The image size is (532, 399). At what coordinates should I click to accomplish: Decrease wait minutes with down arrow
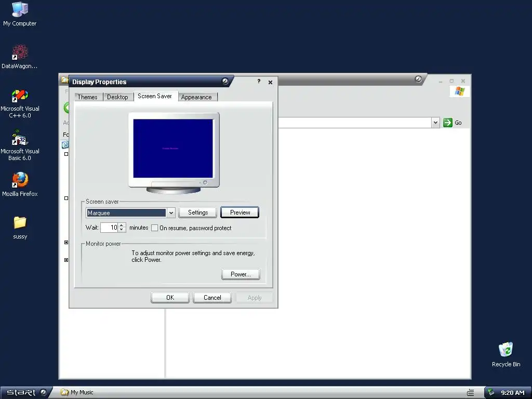coord(122,230)
